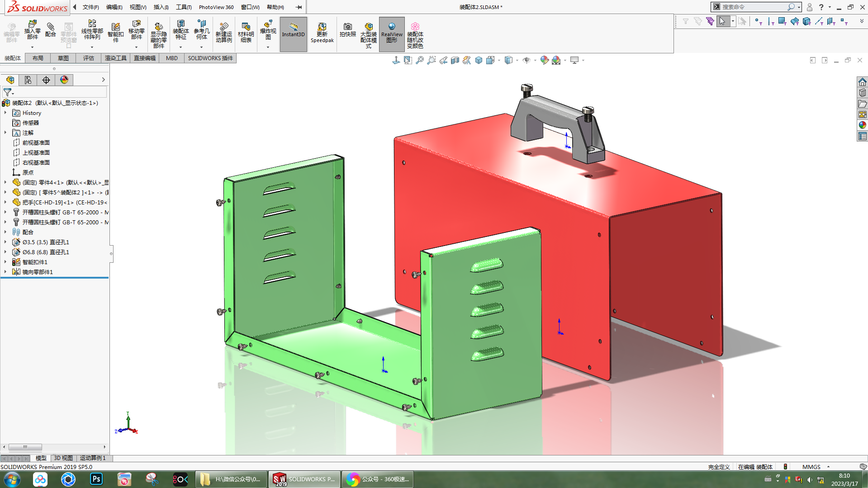This screenshot has height=488, width=868.
Task: Open the 装配体特征 assembly features tool
Action: [180, 30]
